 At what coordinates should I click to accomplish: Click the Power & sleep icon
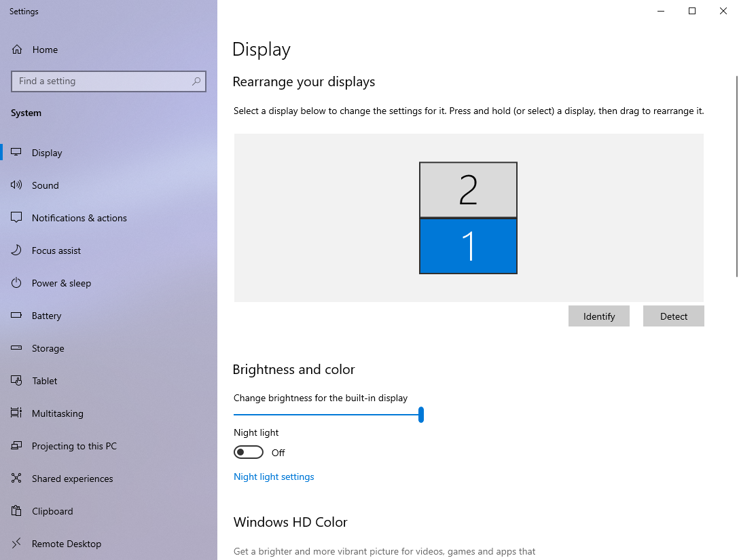[17, 283]
